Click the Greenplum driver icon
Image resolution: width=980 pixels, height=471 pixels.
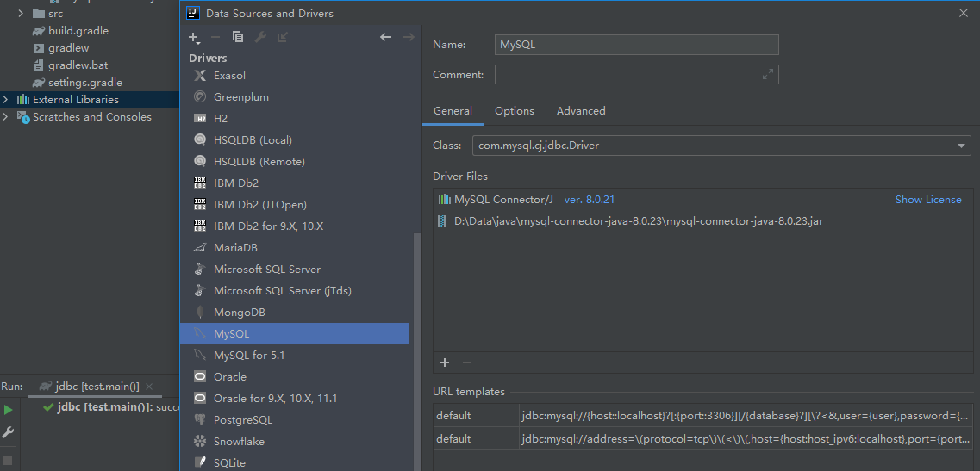(x=200, y=96)
